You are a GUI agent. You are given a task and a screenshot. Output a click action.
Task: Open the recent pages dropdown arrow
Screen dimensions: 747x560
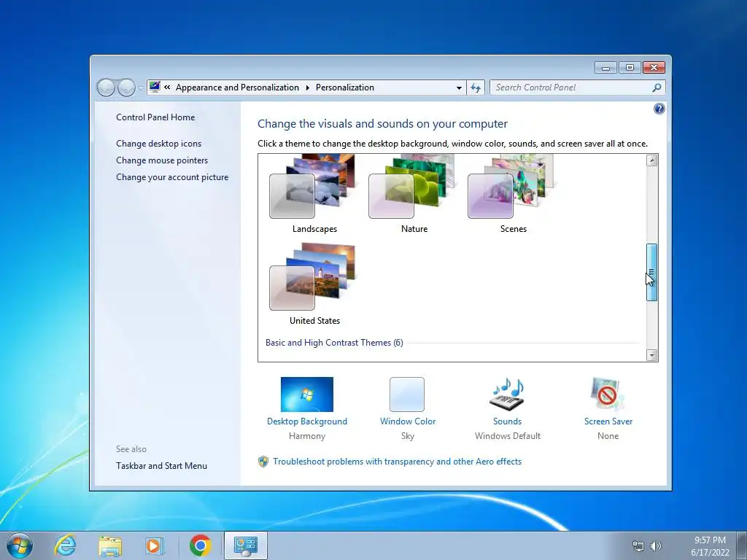[141, 88]
